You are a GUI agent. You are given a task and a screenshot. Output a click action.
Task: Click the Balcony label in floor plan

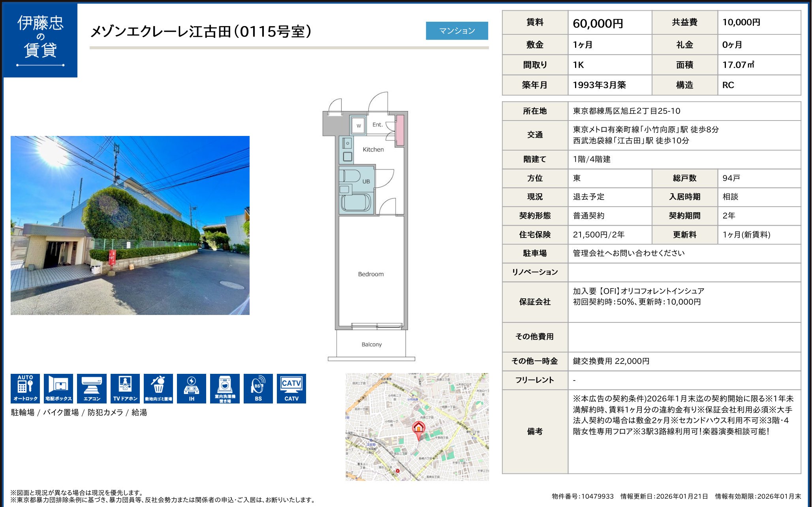372,344
